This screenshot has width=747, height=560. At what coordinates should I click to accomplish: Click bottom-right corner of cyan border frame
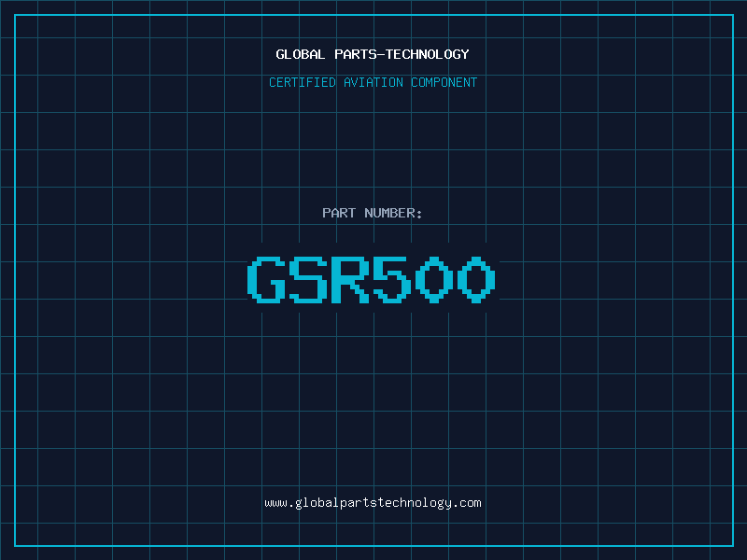point(732,545)
